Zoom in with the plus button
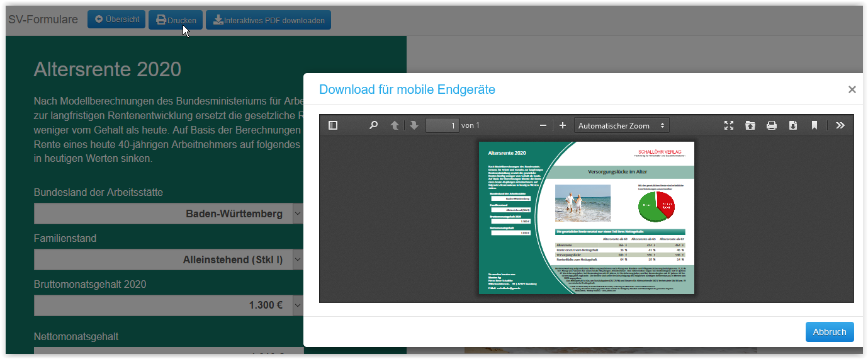Image resolution: width=868 pixels, height=359 pixels. [563, 125]
